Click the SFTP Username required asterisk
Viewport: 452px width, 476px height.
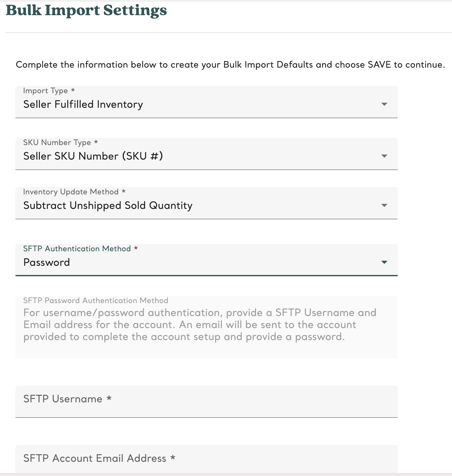pyautogui.click(x=109, y=399)
